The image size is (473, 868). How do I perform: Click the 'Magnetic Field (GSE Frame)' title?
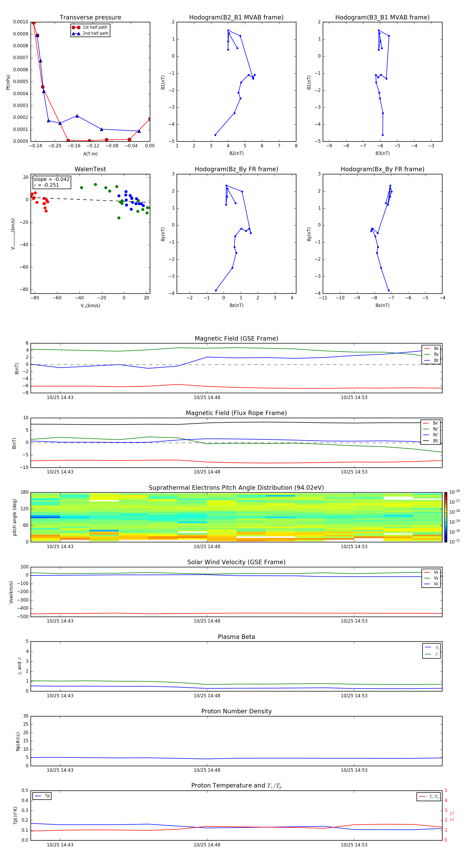tap(236, 339)
